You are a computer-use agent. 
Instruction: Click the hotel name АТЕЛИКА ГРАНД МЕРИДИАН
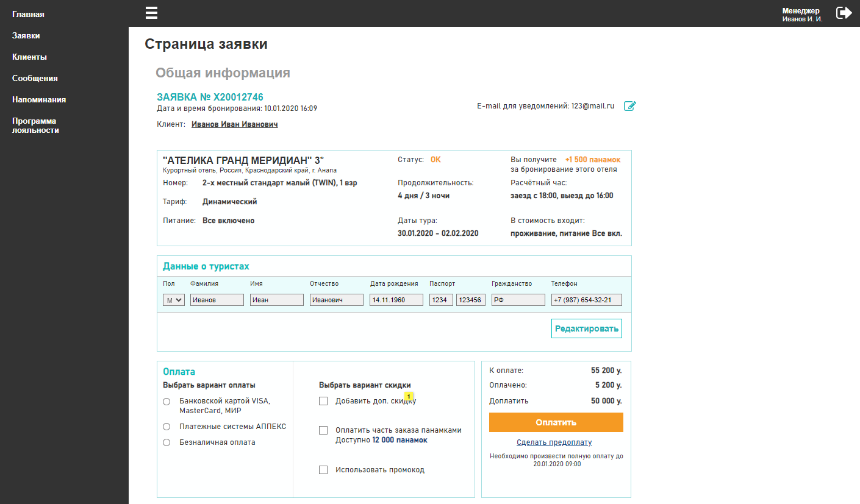[x=243, y=160]
